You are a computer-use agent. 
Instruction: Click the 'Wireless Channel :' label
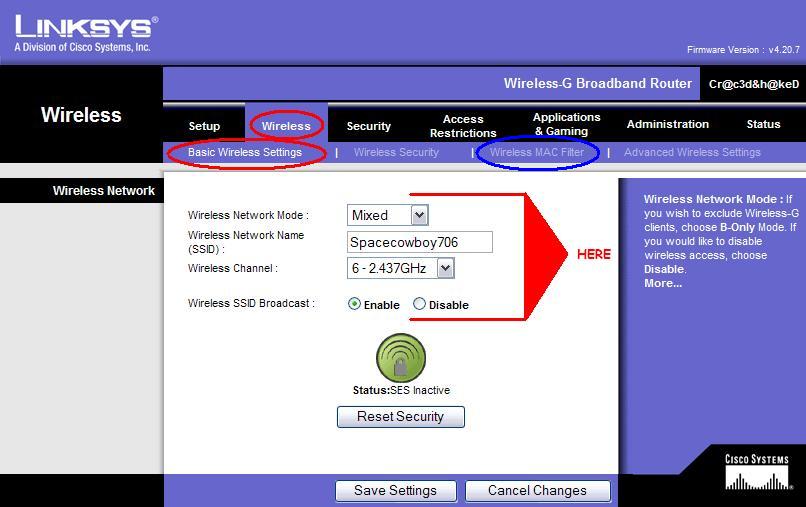(232, 268)
